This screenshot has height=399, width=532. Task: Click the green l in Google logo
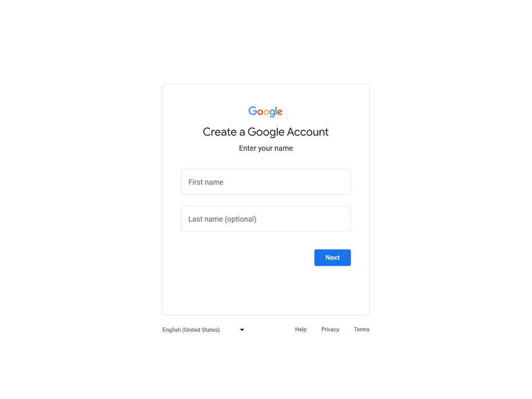click(276, 111)
